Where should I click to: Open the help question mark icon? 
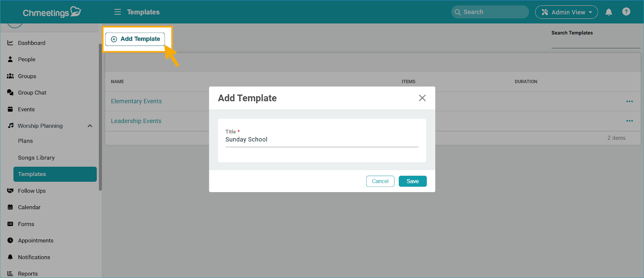coord(626,12)
